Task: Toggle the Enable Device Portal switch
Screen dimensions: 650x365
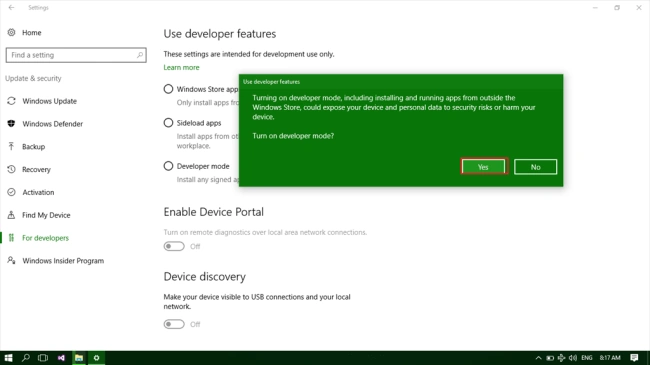Action: (x=174, y=246)
